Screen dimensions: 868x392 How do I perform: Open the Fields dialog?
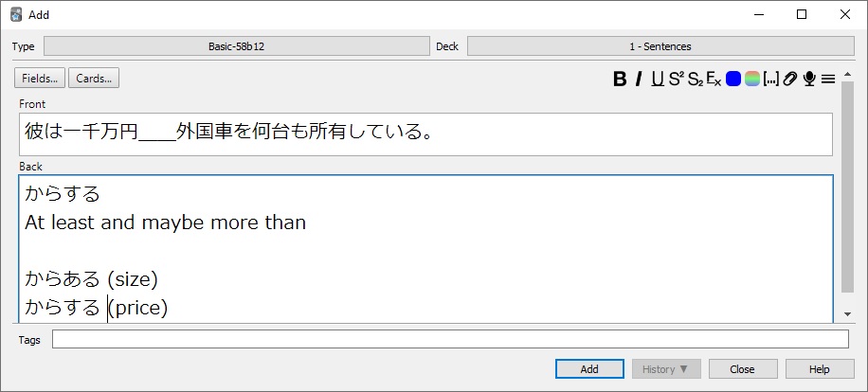[x=41, y=78]
